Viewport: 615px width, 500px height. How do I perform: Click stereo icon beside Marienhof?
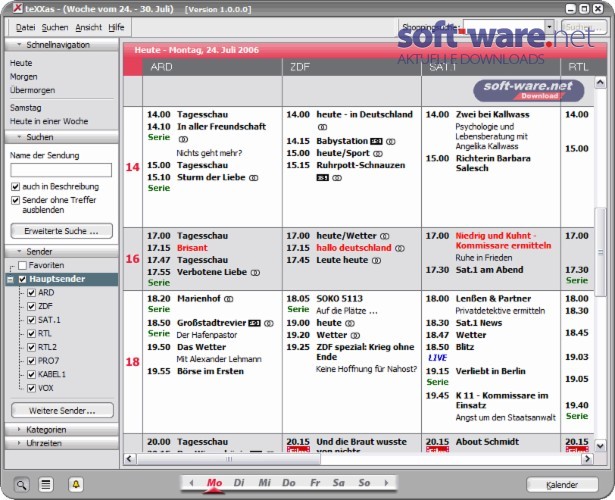click(x=229, y=299)
